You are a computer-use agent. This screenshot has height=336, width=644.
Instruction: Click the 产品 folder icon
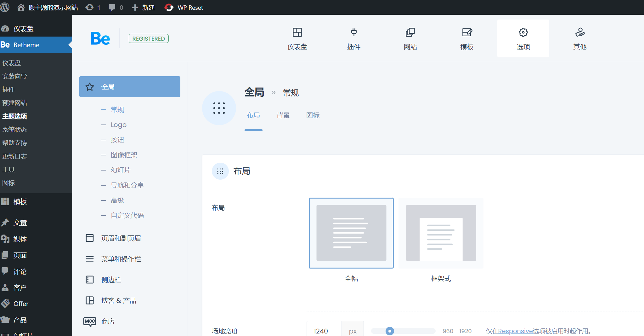click(5, 320)
